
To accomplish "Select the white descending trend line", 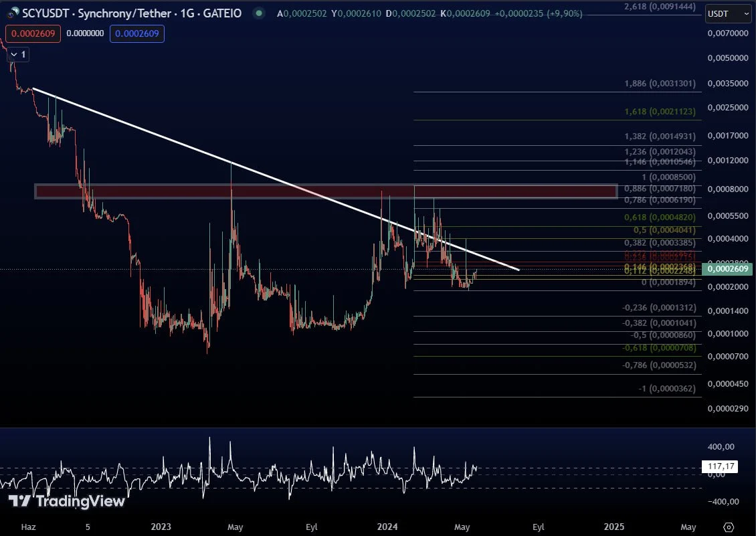I will pos(276,179).
